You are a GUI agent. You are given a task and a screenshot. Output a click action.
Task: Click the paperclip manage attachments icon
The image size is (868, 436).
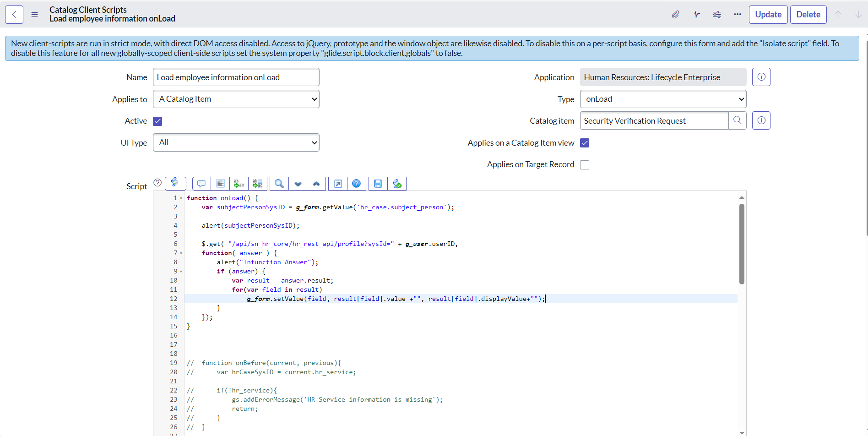point(675,15)
